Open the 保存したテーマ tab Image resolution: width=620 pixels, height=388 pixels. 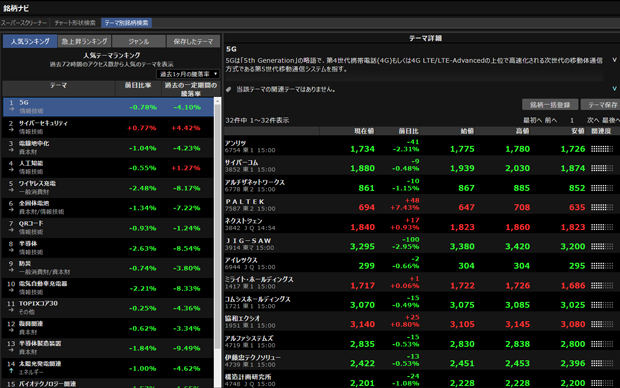(x=193, y=41)
